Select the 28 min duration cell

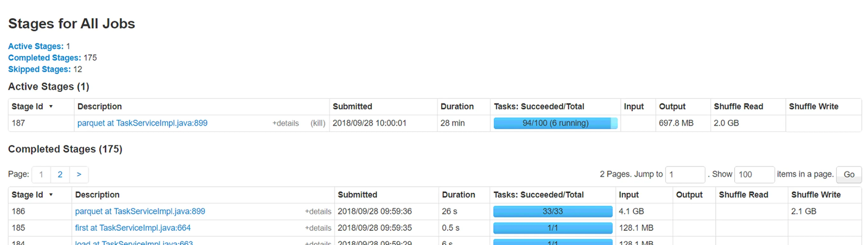tap(452, 123)
